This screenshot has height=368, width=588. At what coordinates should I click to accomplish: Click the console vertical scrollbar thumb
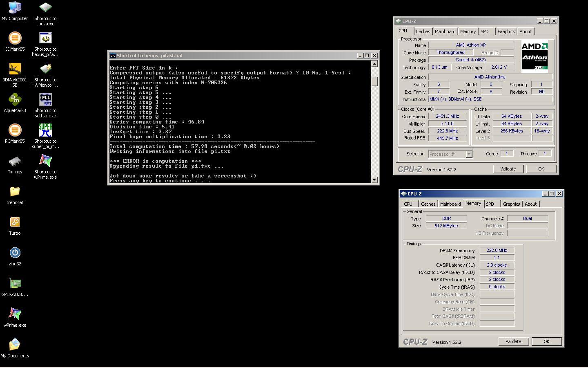point(374,82)
